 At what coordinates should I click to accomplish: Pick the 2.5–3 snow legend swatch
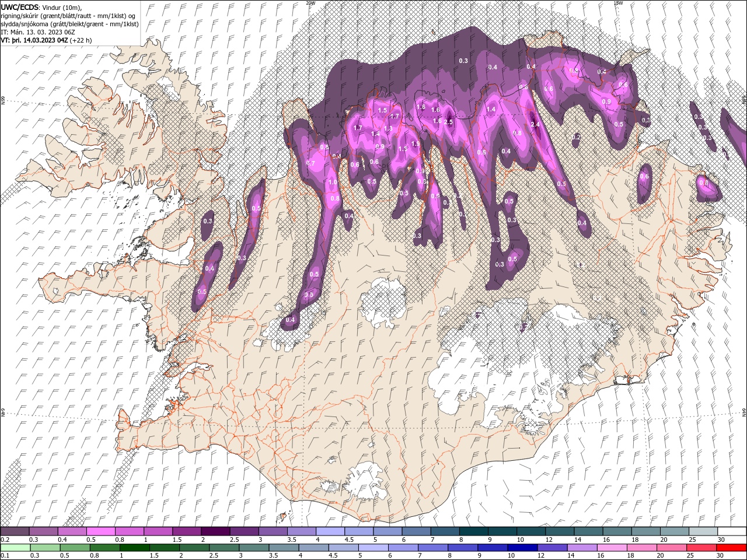pos(244,531)
